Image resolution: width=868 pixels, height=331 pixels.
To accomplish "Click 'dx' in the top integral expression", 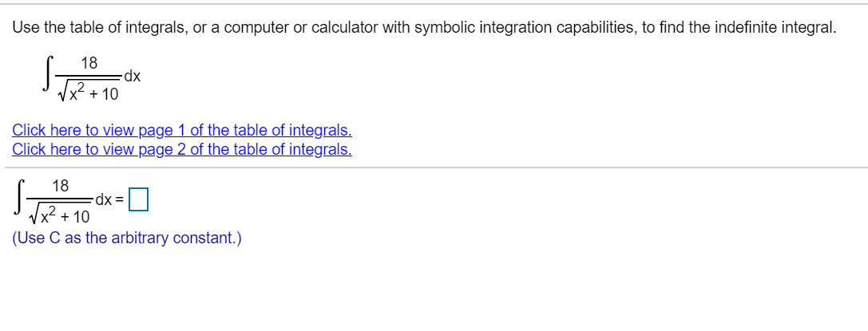I will (x=133, y=77).
